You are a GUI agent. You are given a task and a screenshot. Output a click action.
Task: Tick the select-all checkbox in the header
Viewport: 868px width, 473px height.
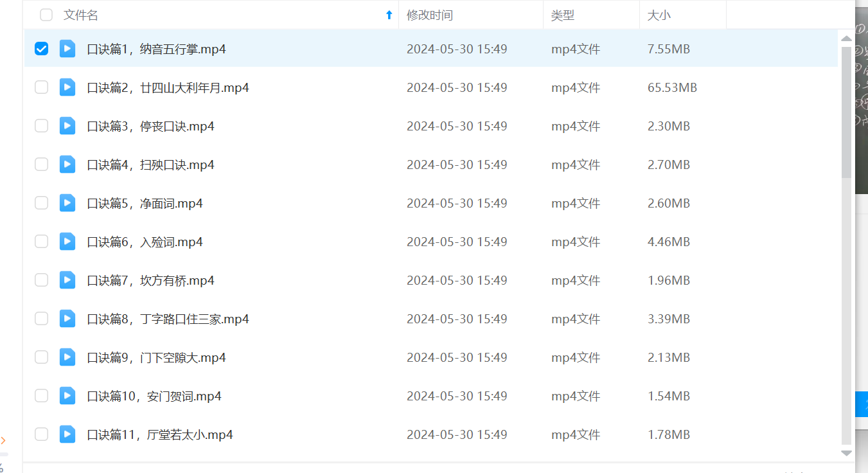pyautogui.click(x=46, y=15)
